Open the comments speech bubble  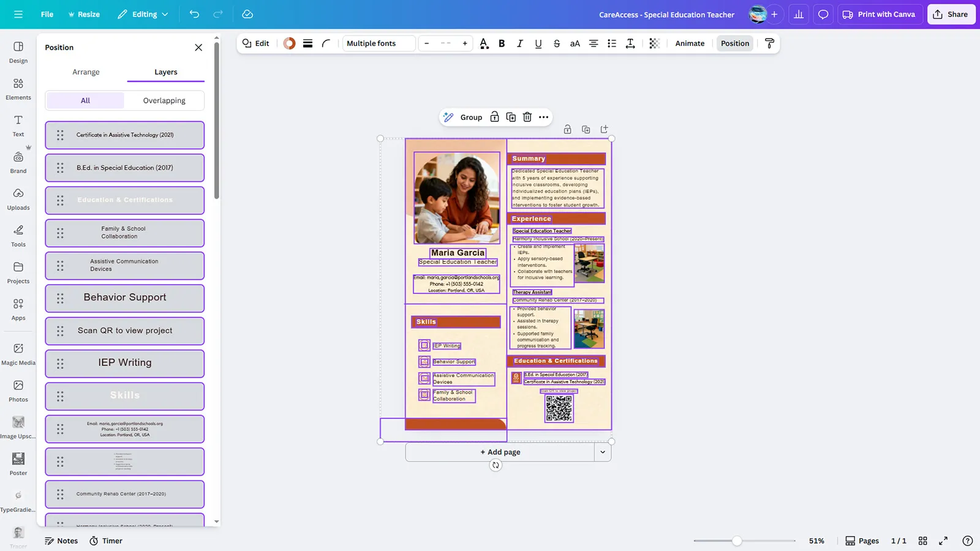point(823,14)
